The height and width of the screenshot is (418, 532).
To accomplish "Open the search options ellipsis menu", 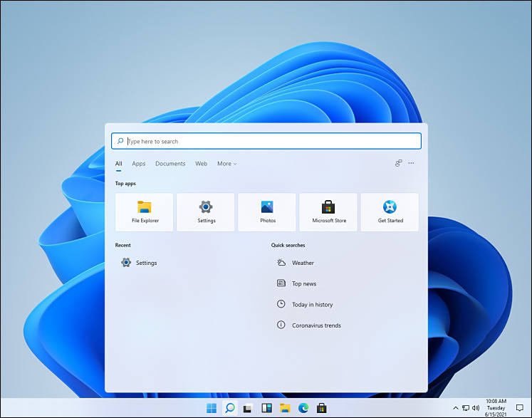I will [411, 163].
